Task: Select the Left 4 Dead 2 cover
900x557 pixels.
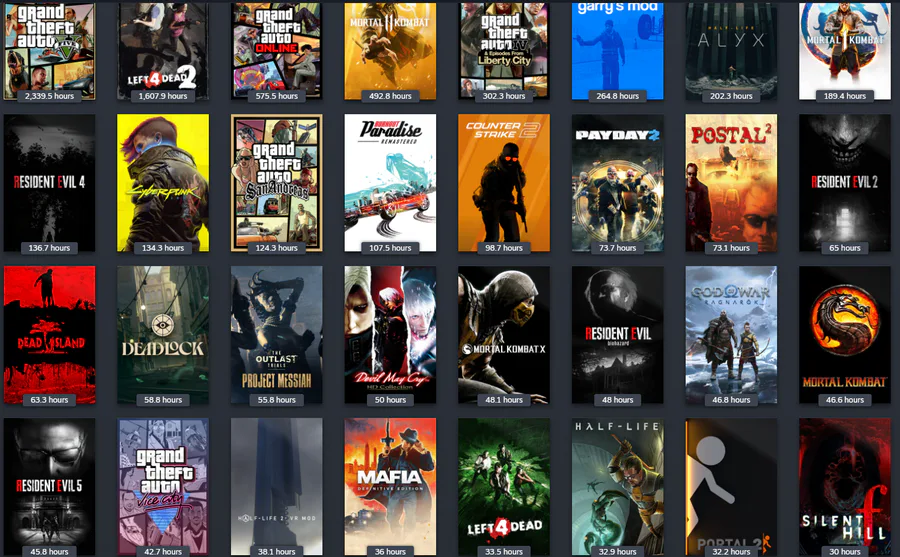Action: pos(163,51)
